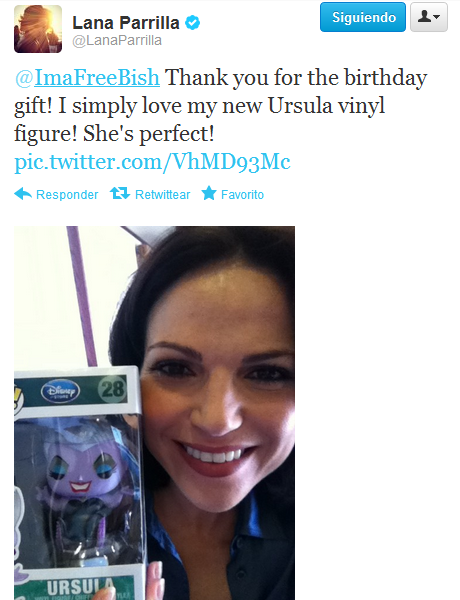Expand the user actions caret arrow
The height and width of the screenshot is (600, 460).
tap(437, 17)
